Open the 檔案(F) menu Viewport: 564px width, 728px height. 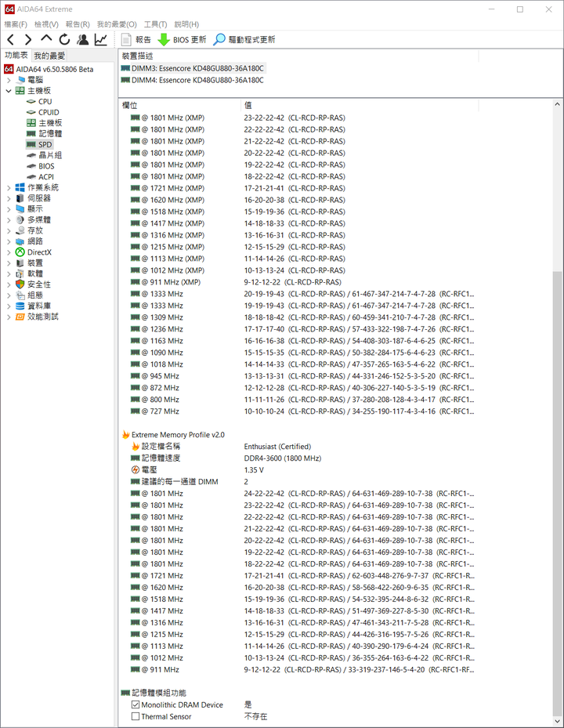[x=16, y=24]
